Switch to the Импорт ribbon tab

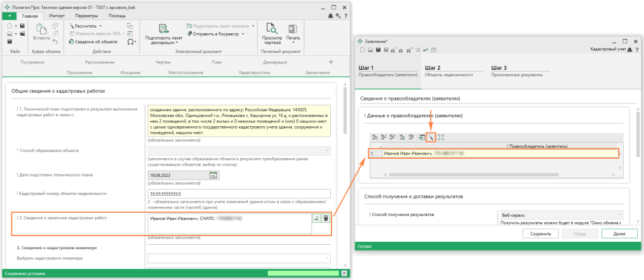click(x=57, y=14)
